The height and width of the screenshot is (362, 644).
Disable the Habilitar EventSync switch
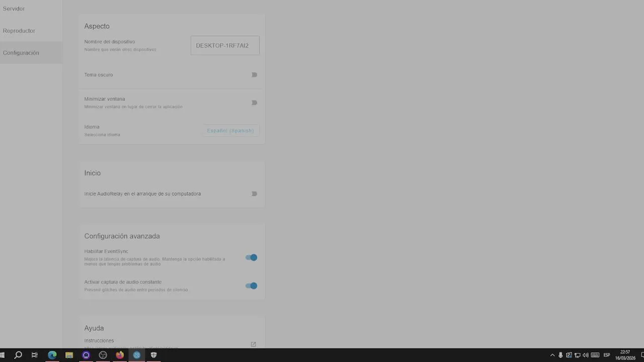coord(251,257)
